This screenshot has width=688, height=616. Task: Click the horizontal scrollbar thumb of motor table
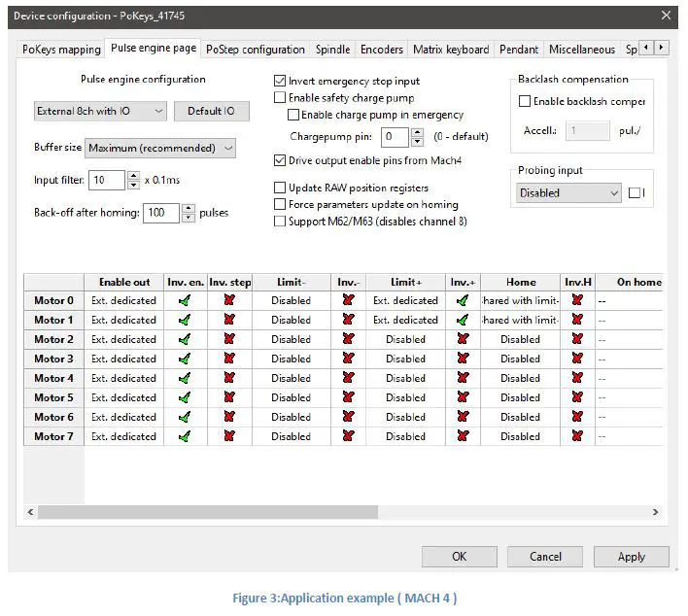click(208, 512)
